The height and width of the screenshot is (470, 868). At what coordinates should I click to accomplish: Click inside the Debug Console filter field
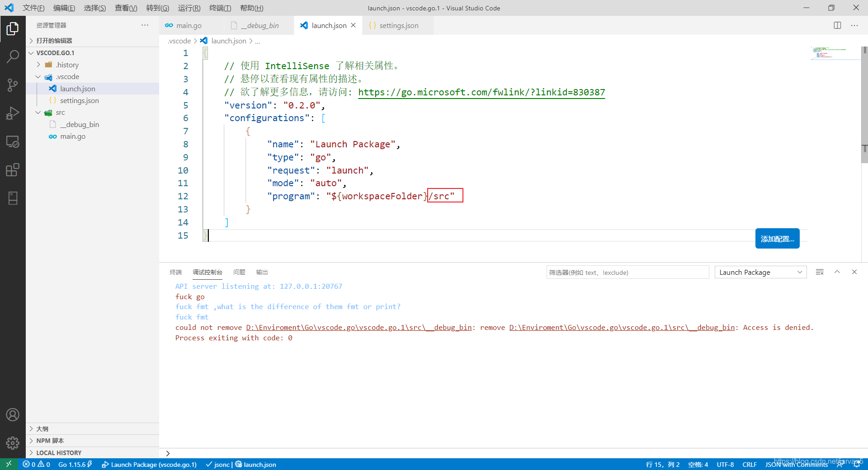click(x=627, y=272)
